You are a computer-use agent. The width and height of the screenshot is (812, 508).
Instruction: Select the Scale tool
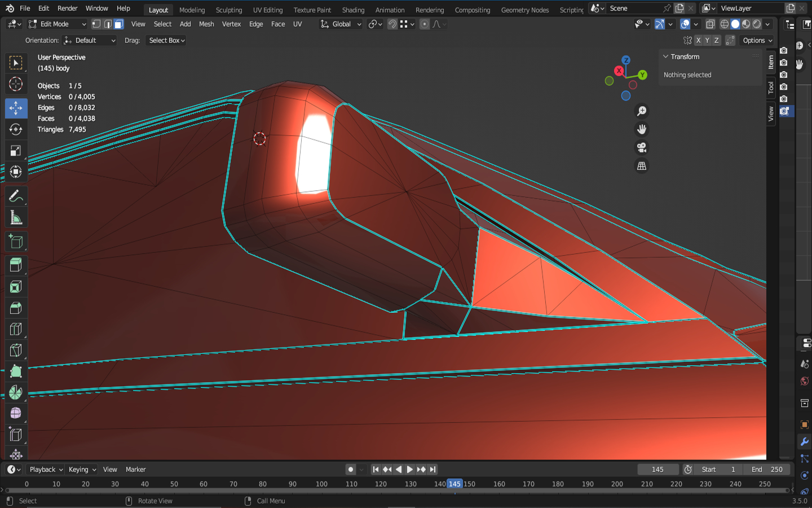coord(16,151)
